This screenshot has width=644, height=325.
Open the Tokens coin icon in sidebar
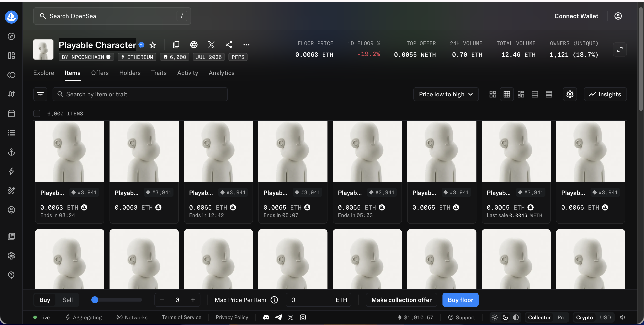pos(11,75)
